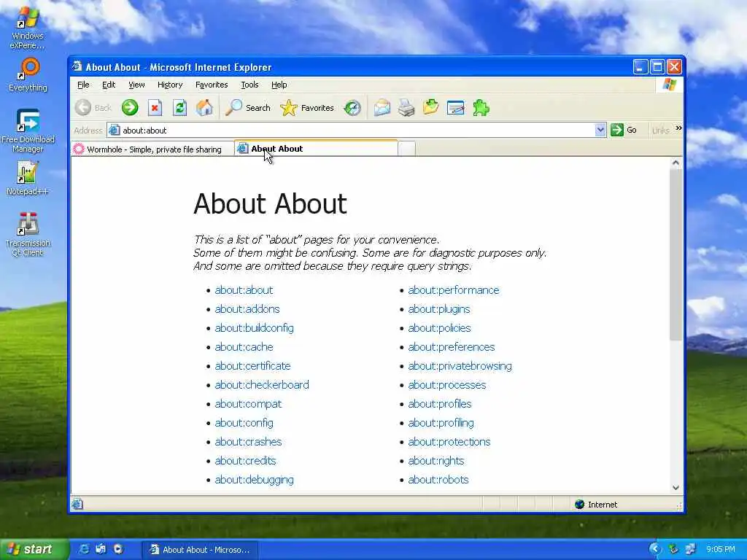This screenshot has height=560, width=747.
Task: Click the vertical scrollbar thumb
Action: [676, 254]
